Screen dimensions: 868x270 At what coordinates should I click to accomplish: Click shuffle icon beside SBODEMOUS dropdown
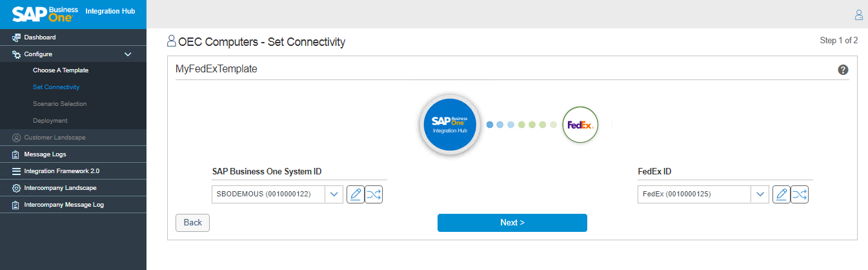(x=374, y=194)
